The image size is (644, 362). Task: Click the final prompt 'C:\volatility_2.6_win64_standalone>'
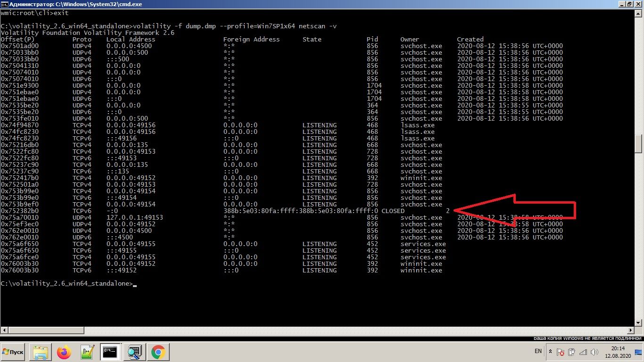[67, 283]
